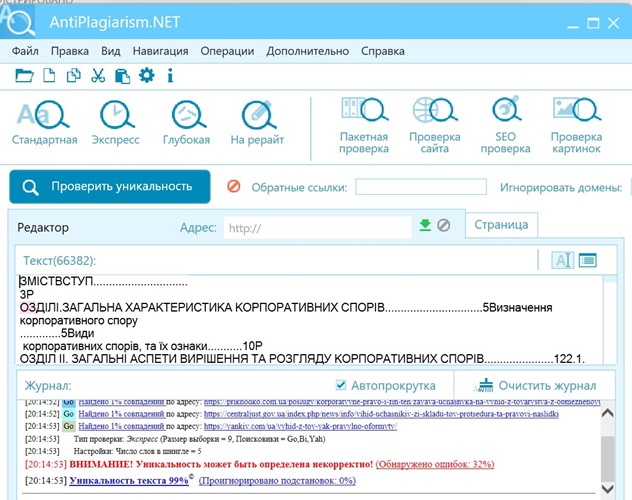Cut text with the scissors icon
The width and height of the screenshot is (632, 500).
click(x=98, y=75)
